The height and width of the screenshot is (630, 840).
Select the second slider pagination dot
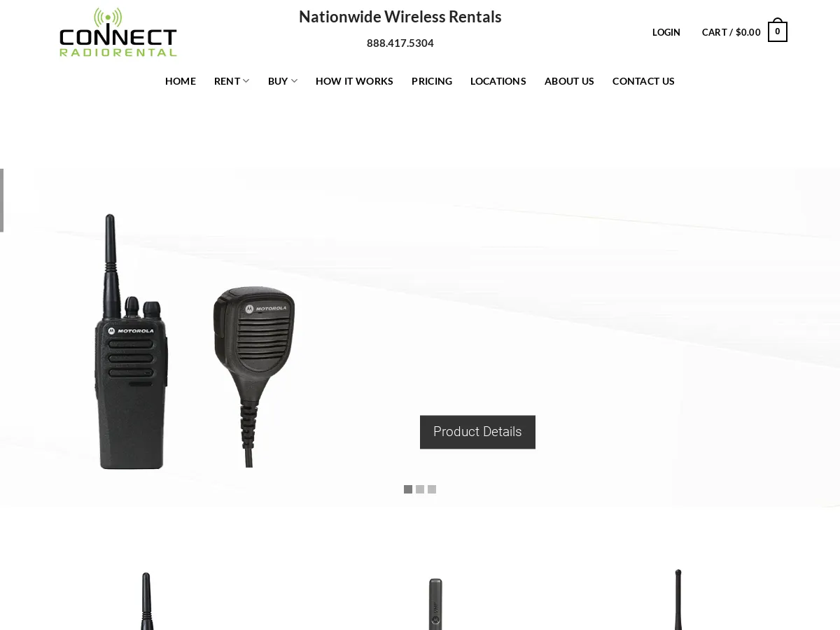click(420, 489)
